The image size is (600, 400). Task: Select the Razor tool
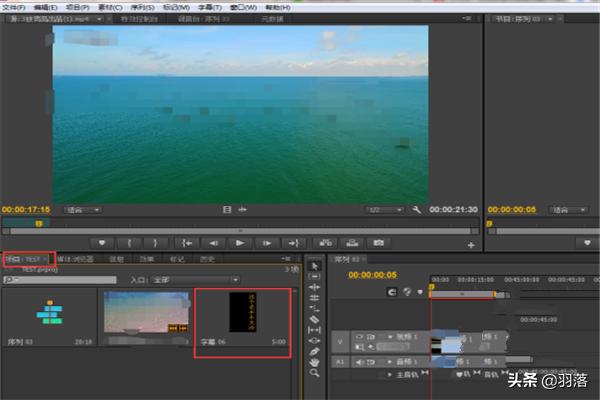(x=315, y=318)
